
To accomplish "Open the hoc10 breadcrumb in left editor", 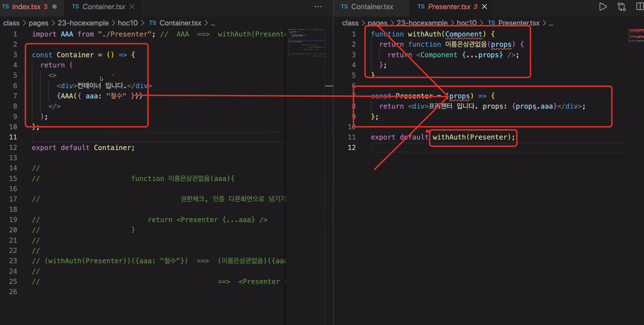I will coord(128,23).
